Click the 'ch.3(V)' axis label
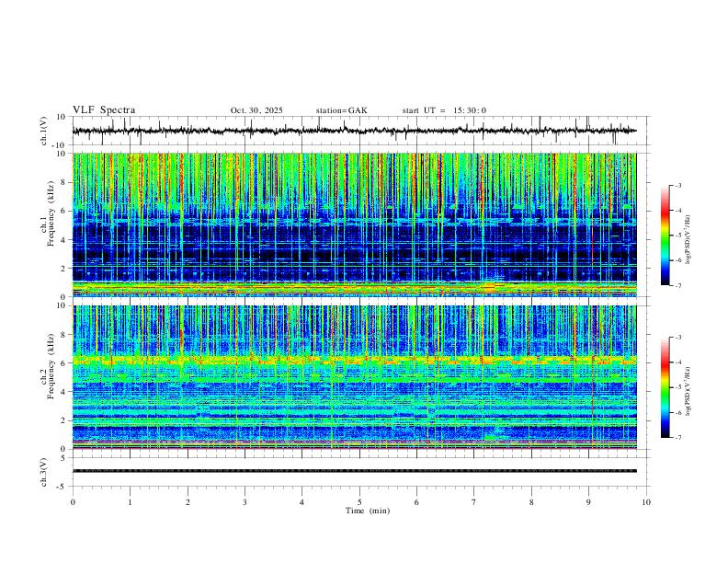 [44, 473]
